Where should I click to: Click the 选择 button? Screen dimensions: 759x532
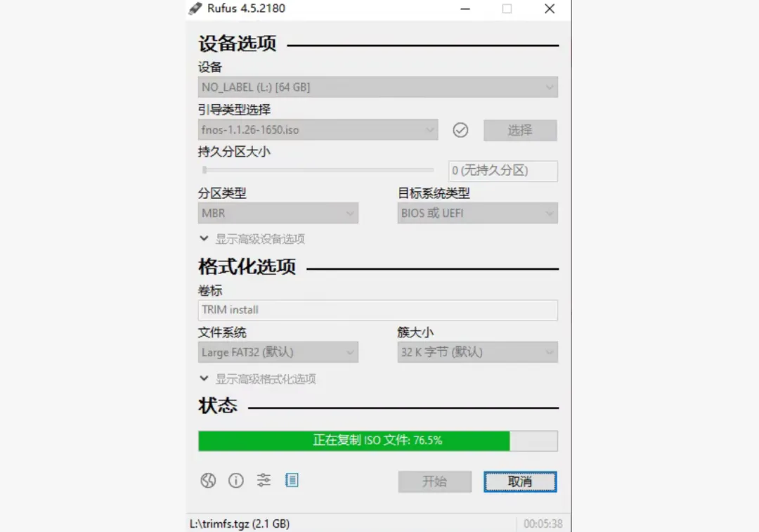pos(520,130)
